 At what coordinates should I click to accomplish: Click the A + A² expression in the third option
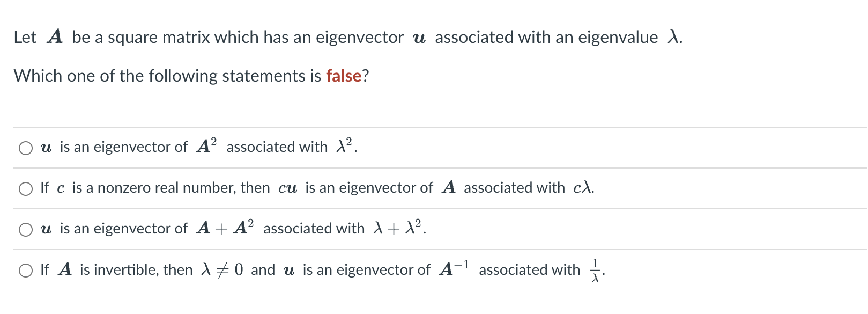[x=225, y=228]
